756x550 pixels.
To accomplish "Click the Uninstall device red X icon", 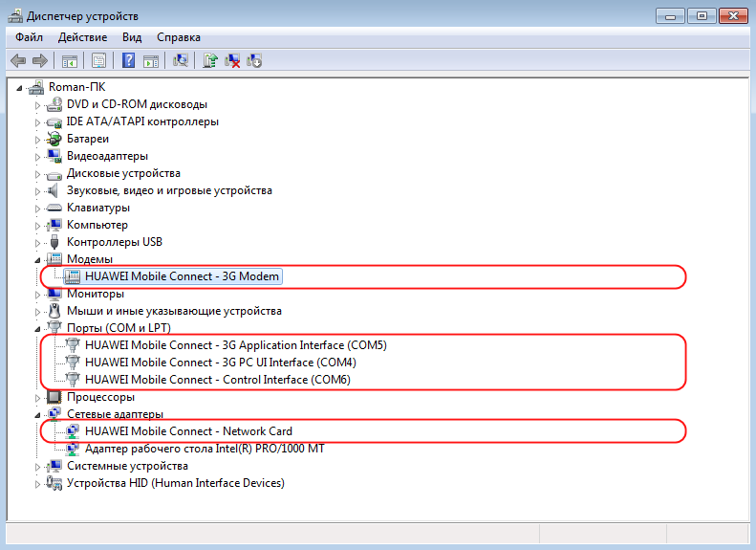I will pos(232,61).
